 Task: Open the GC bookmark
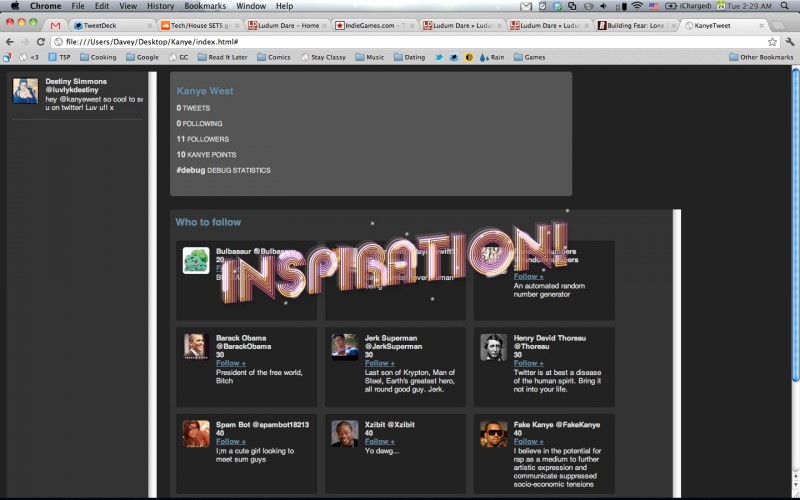pos(179,57)
